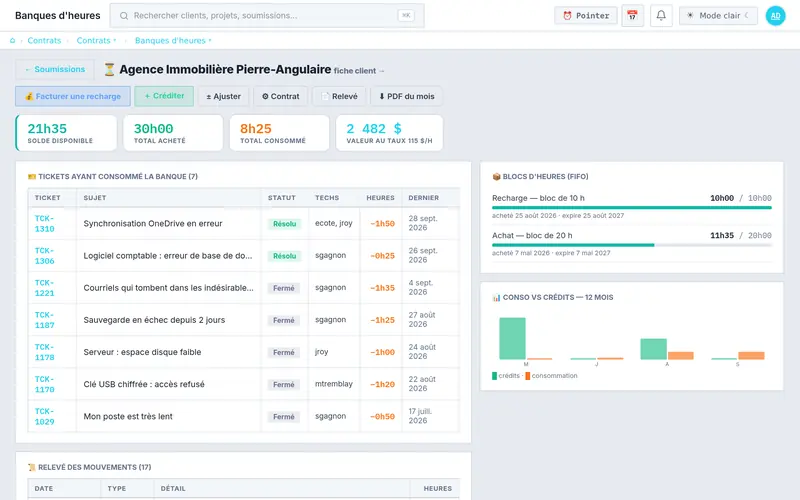
Task: Go to the first Contrats breadcrumb link
Action: (44, 40)
